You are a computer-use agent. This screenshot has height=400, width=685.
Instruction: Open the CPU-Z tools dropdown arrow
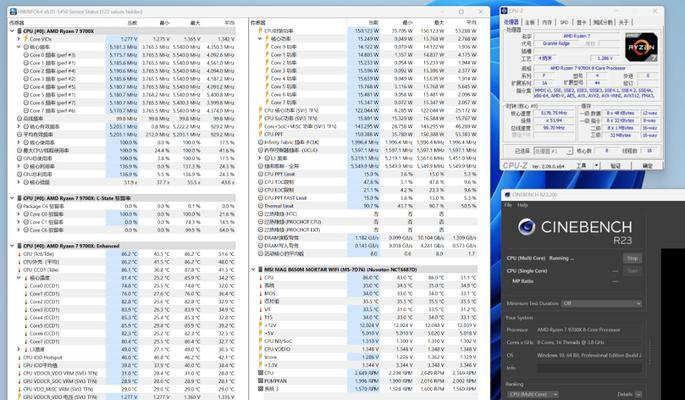coord(596,166)
